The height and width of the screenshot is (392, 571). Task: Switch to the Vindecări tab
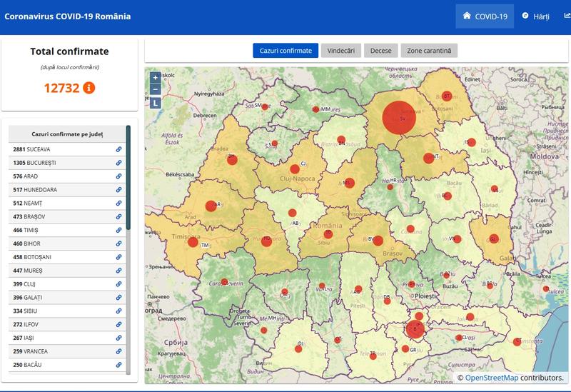340,51
